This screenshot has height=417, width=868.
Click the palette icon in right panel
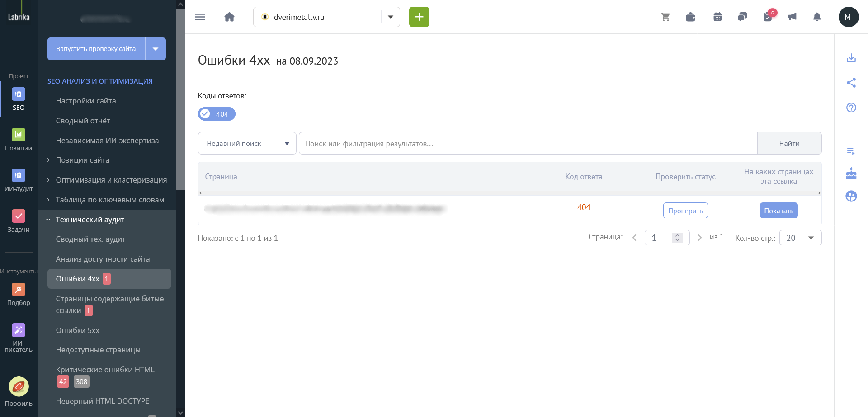[851, 196]
